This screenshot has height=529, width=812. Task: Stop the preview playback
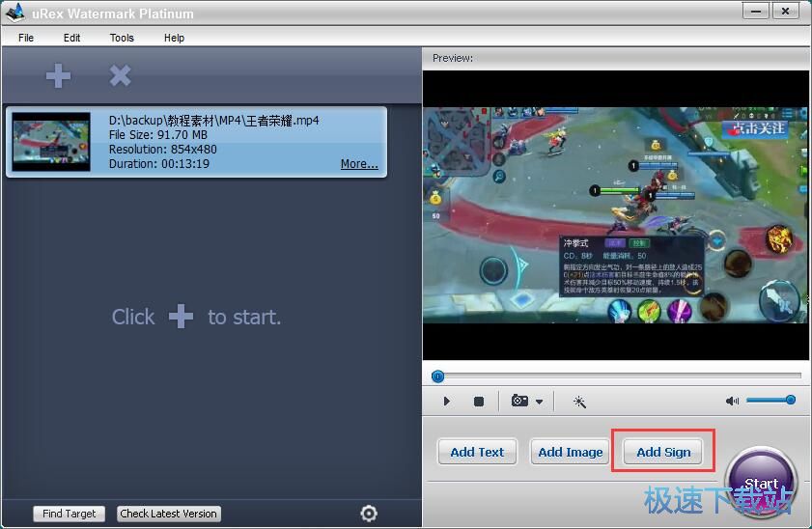[479, 402]
